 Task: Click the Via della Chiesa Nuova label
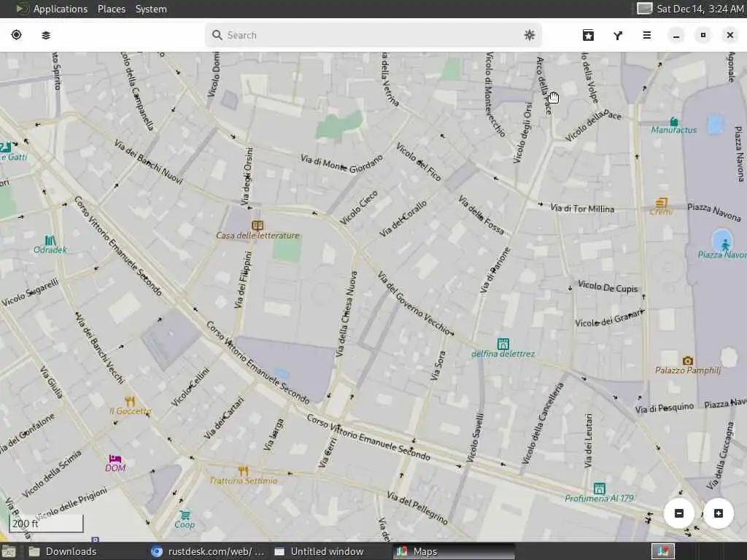347,314
